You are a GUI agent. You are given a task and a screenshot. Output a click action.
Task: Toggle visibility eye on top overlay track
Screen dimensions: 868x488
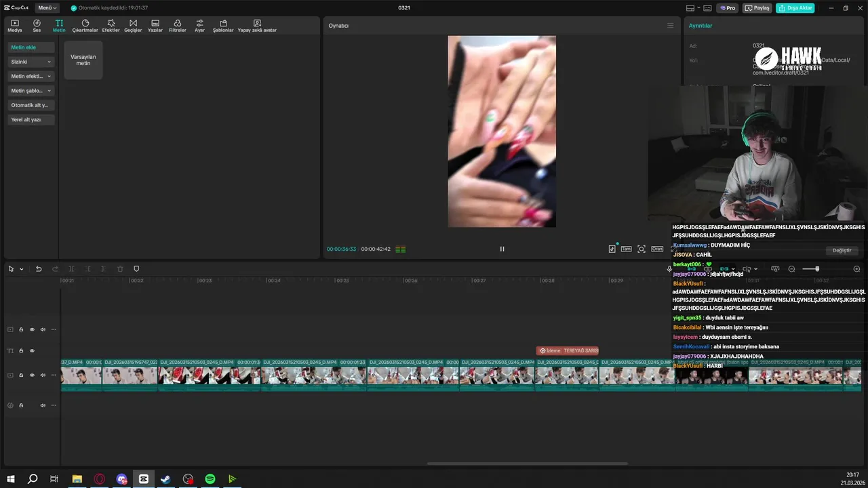[x=32, y=329]
